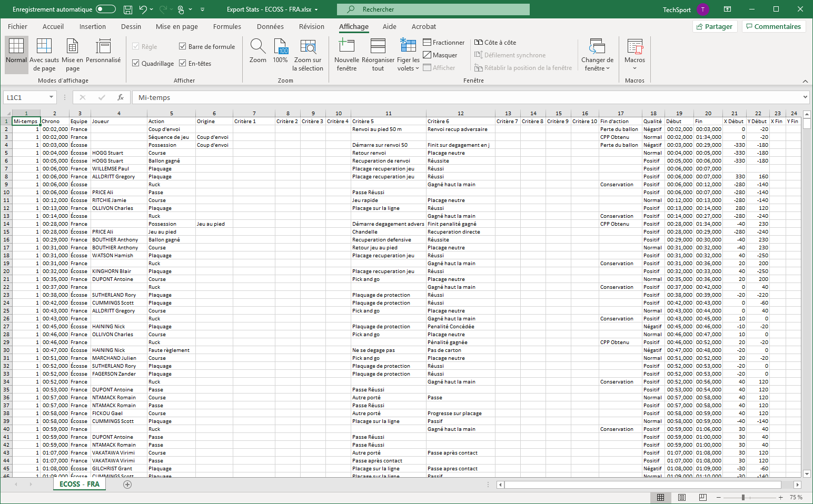Toggle Enregistrement automatique switch
This screenshot has width=813, height=504.
pos(106,9)
